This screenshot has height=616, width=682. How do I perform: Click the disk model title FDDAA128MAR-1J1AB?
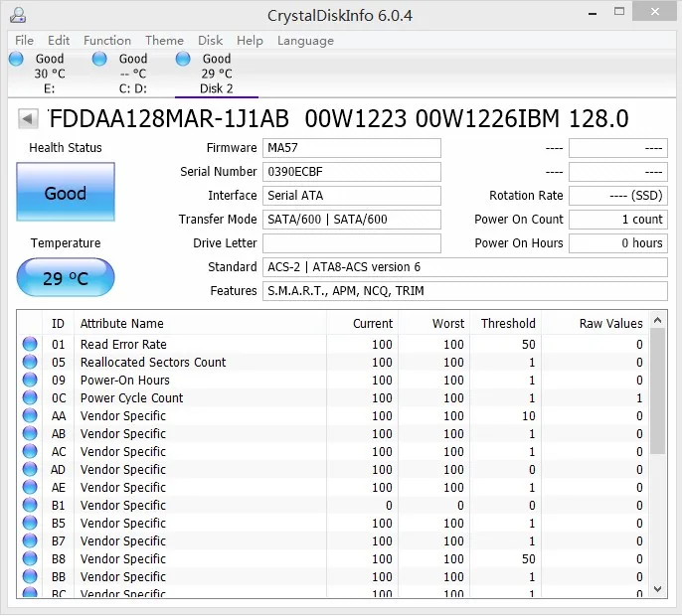169,118
